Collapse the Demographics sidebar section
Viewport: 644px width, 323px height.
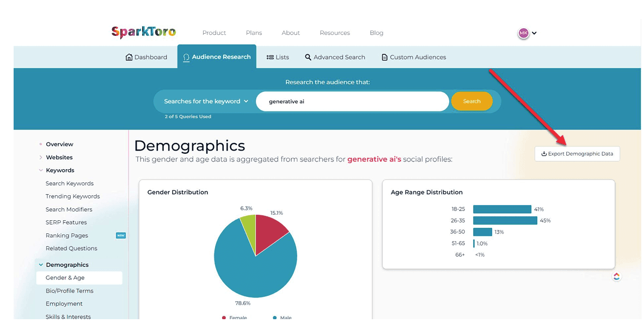click(41, 265)
